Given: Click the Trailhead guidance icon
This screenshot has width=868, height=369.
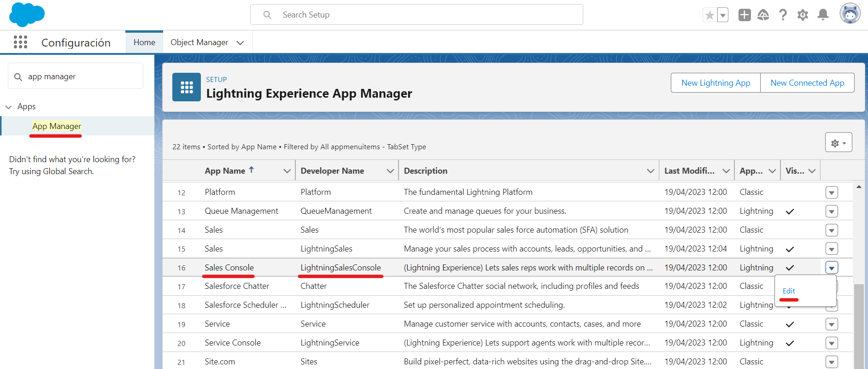Looking at the screenshot, I should click(x=763, y=15).
